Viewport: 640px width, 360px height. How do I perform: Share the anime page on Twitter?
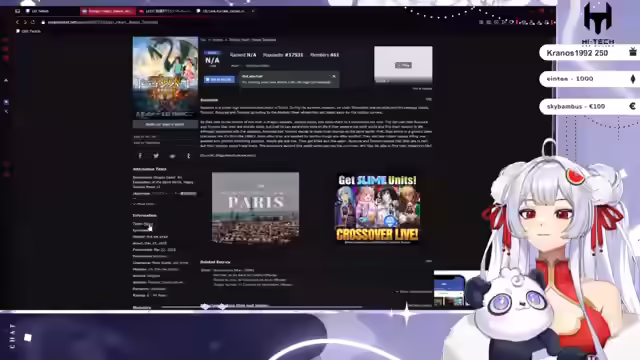pos(156,156)
